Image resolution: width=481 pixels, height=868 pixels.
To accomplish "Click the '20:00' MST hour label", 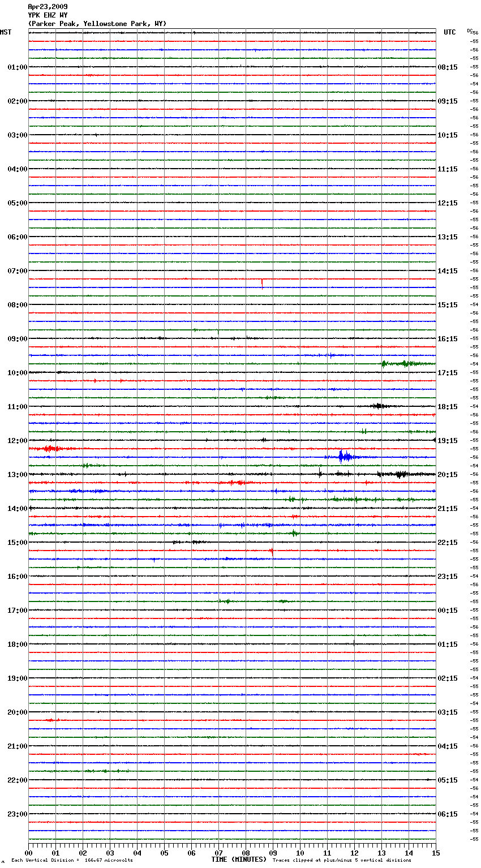I will click(17, 712).
